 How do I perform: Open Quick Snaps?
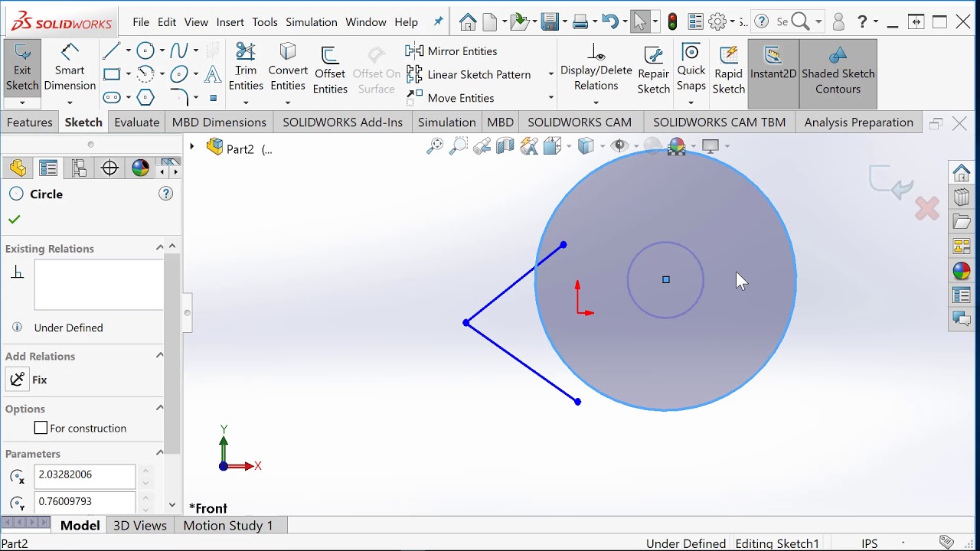tap(691, 67)
